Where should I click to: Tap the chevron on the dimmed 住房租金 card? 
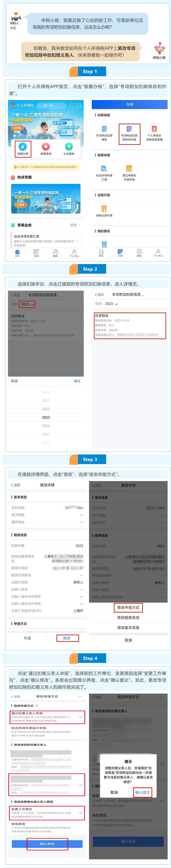click(80, 325)
